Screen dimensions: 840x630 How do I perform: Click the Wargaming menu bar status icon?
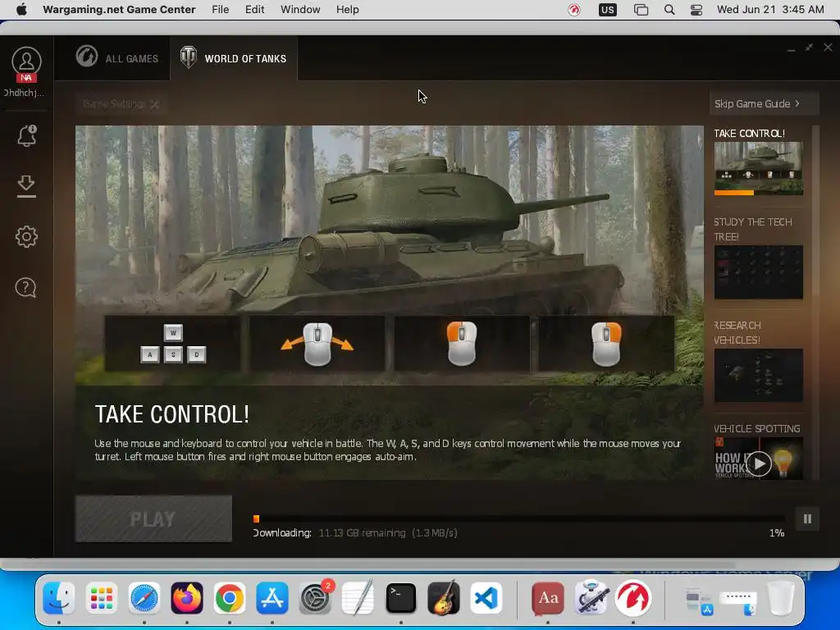coord(573,10)
